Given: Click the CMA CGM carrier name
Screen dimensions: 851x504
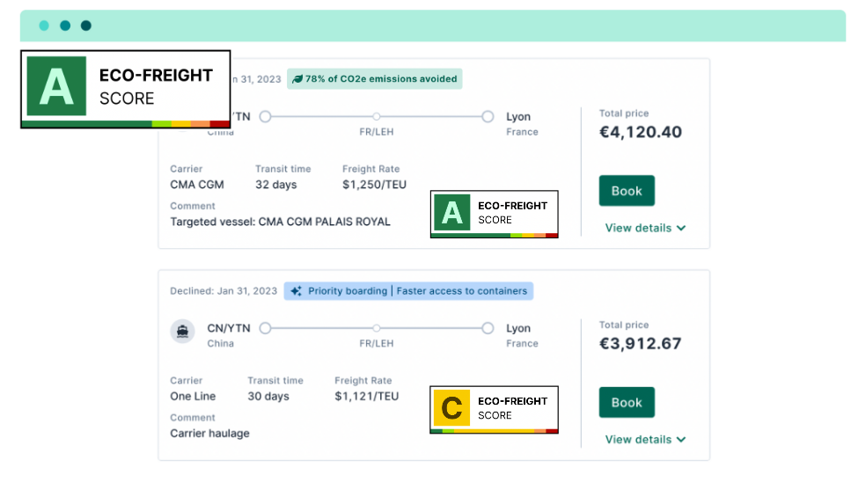Looking at the screenshot, I should 197,185.
